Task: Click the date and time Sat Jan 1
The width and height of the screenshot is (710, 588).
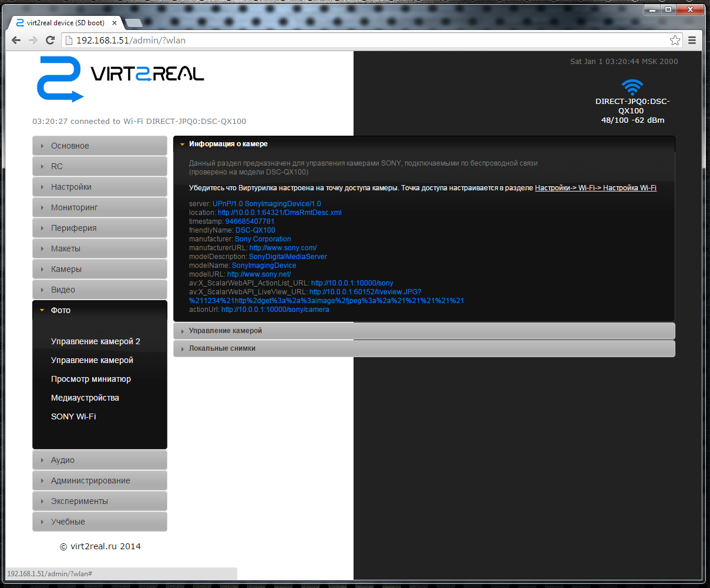Action: (x=624, y=62)
